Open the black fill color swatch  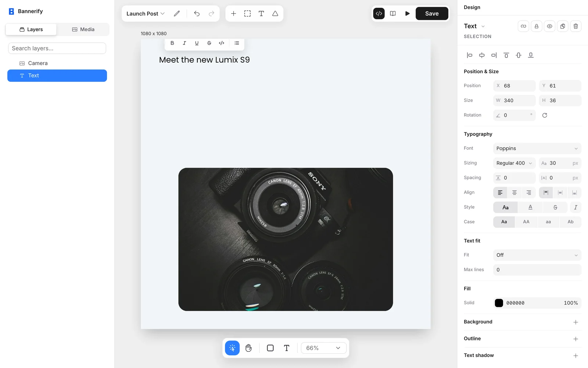click(499, 303)
